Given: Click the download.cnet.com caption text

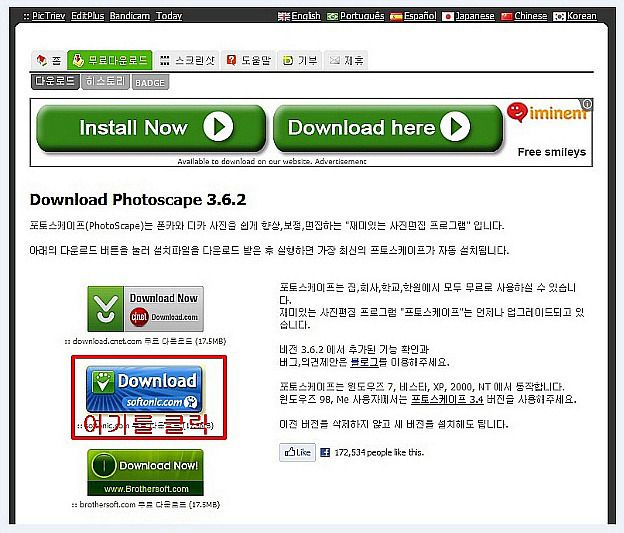Looking at the screenshot, I should [x=145, y=341].
